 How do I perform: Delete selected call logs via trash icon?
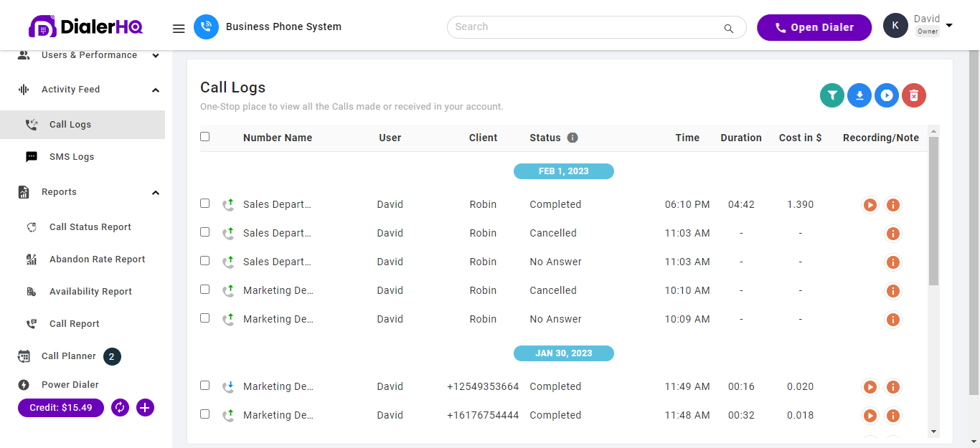pos(913,95)
